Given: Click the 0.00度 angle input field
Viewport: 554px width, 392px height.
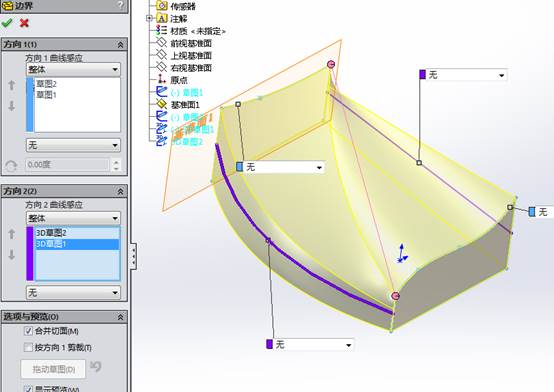Looking at the screenshot, I should click(x=67, y=165).
